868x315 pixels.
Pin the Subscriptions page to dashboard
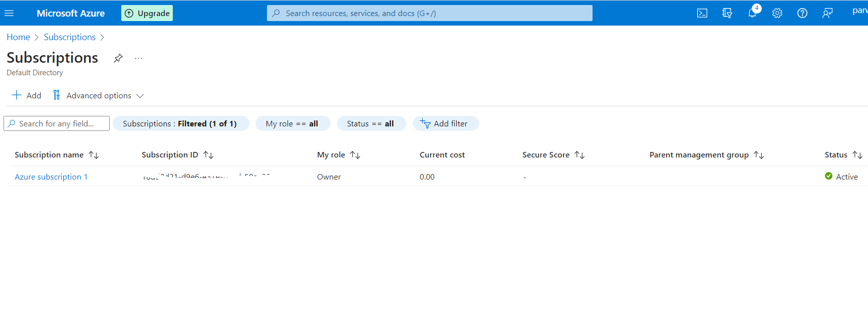pos(118,58)
